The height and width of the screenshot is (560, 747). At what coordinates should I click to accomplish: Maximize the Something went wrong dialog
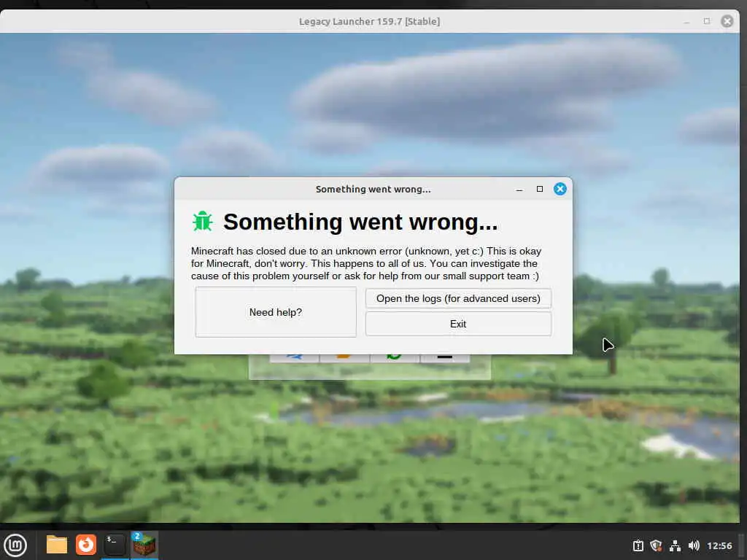click(x=540, y=189)
